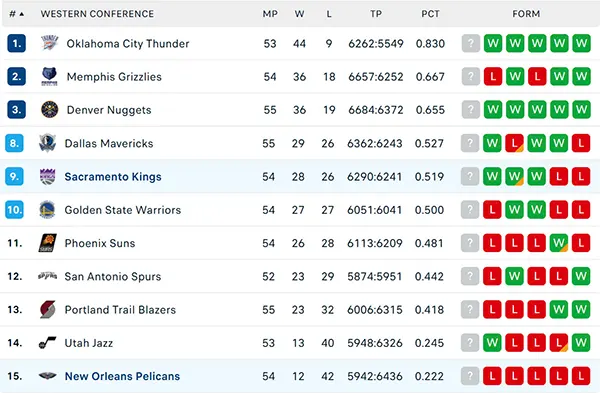Click the Dallas Mavericks team logo
The image size is (600, 393).
[x=47, y=143]
